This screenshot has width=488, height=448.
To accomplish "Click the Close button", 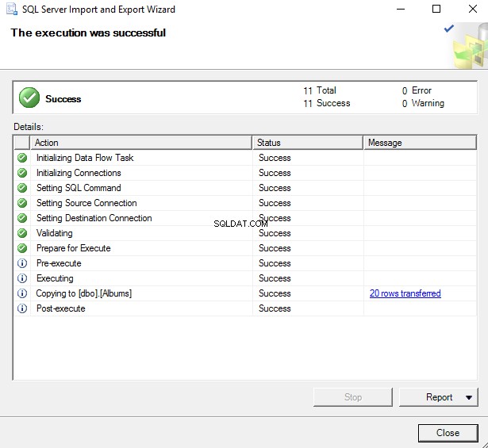I will coord(448,433).
